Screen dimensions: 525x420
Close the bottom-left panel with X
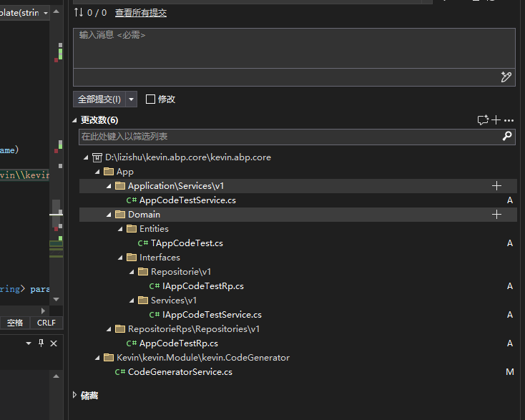point(54,343)
